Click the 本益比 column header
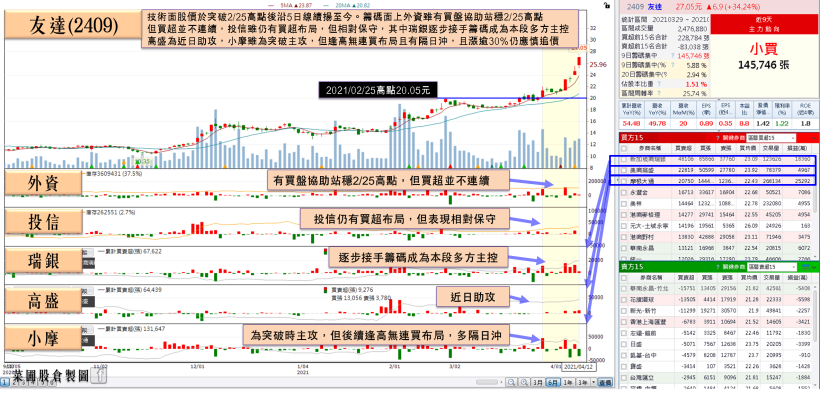The width and height of the screenshot is (820, 394). (x=744, y=109)
